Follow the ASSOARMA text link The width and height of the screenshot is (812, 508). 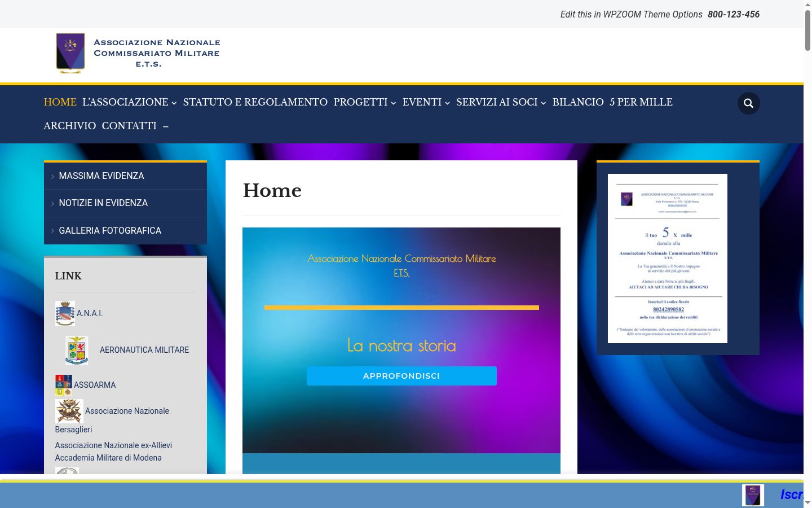tap(95, 385)
